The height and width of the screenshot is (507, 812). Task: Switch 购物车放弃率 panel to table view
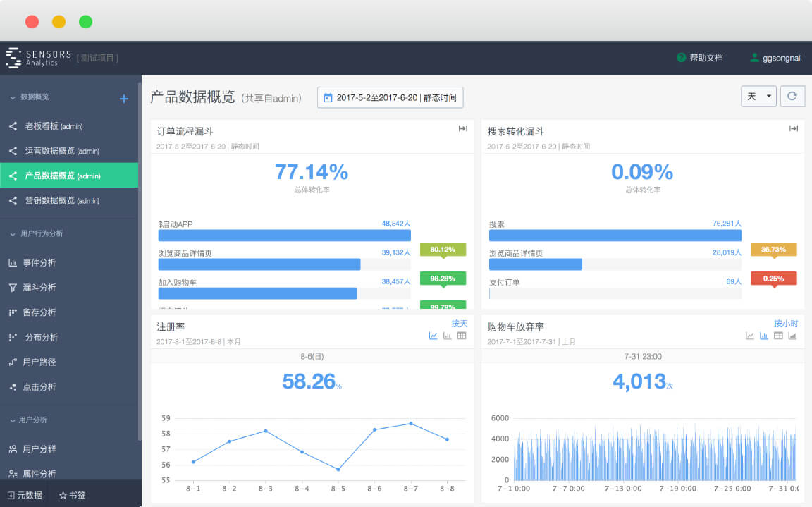click(778, 336)
